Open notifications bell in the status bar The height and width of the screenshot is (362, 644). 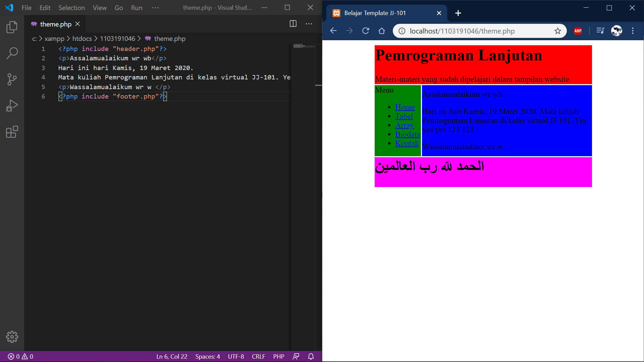tap(311, 356)
